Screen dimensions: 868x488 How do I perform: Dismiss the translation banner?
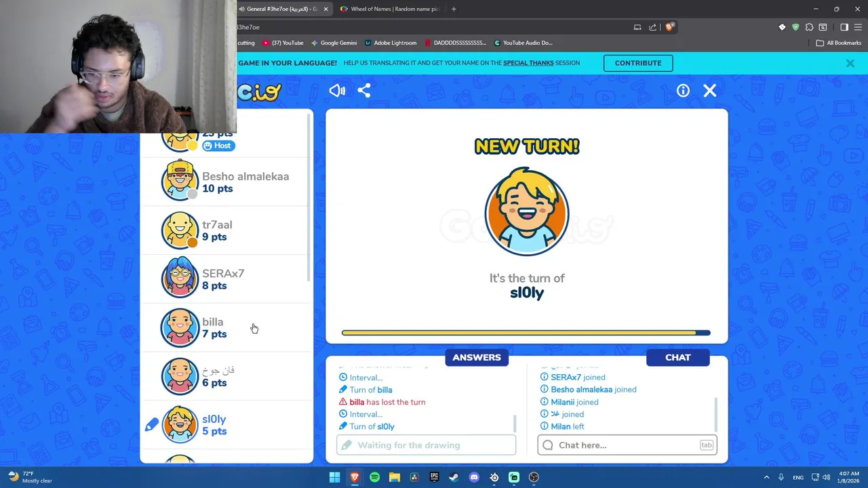click(850, 63)
